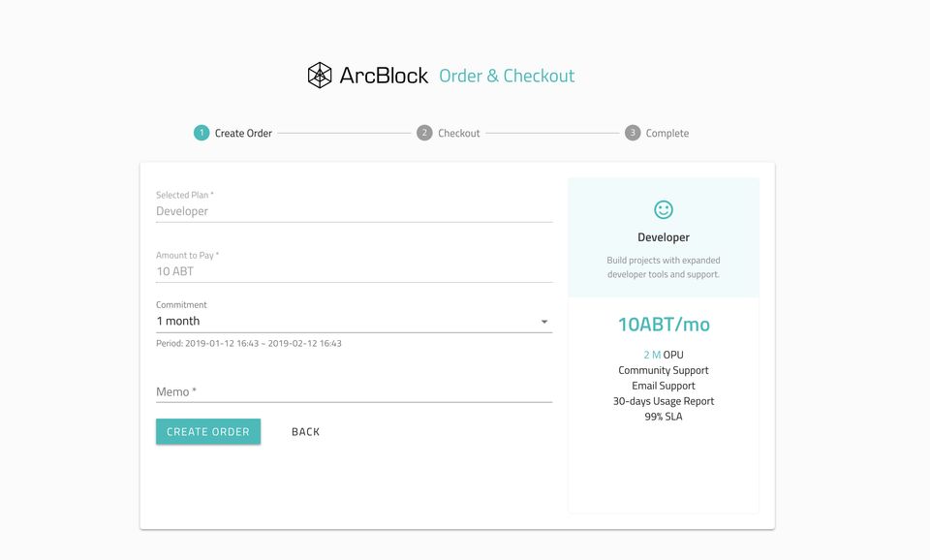
Task: Click the step 1 circle icon
Action: pyautogui.click(x=201, y=133)
